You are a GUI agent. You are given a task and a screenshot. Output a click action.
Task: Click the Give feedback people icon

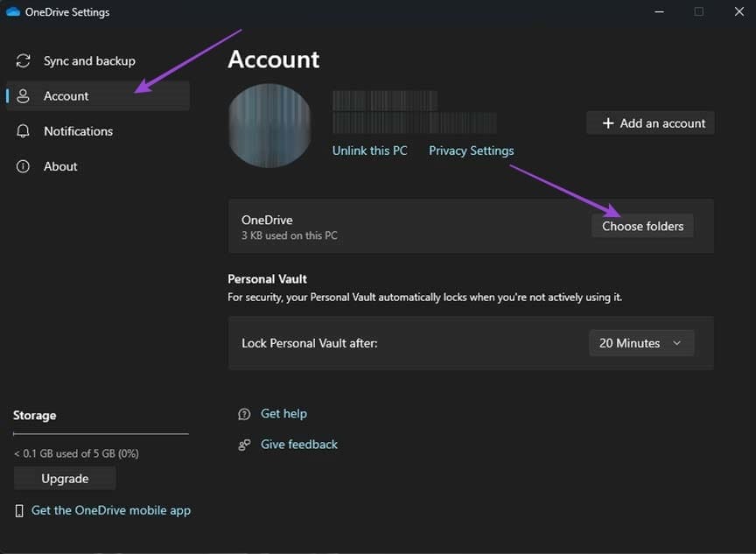click(x=244, y=445)
